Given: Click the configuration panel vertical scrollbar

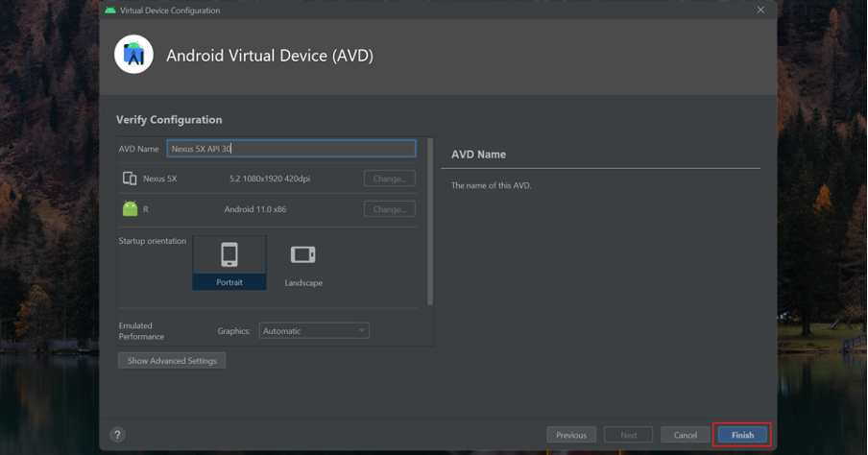Looking at the screenshot, I should pyautogui.click(x=430, y=222).
